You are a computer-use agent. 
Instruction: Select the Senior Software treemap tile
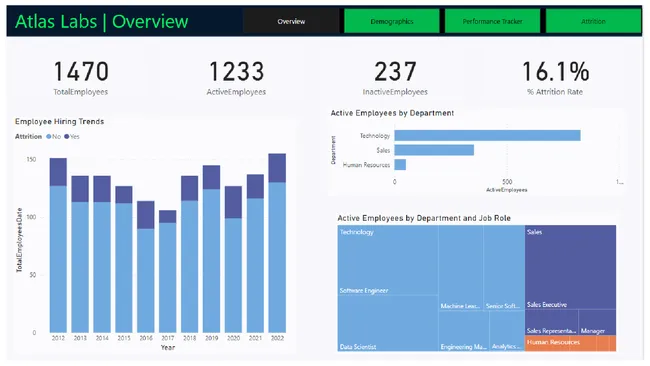coord(504,267)
